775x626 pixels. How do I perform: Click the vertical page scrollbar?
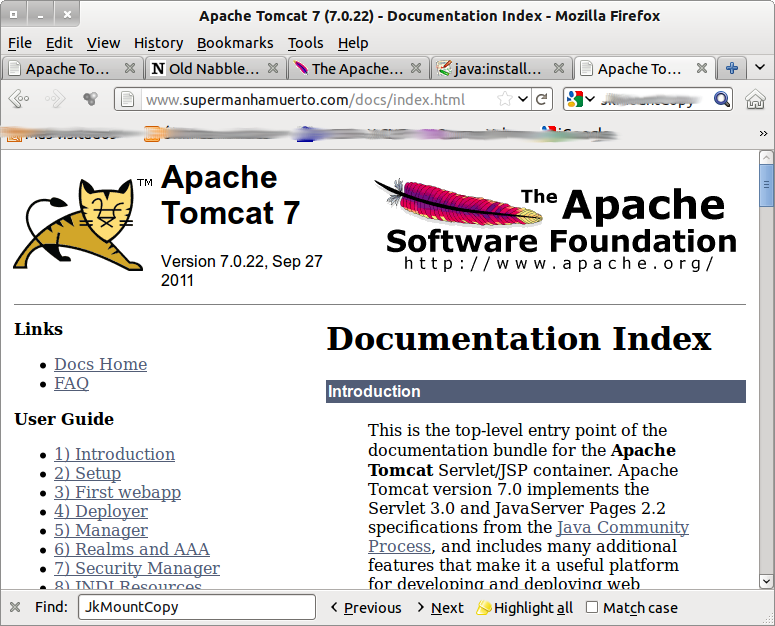766,380
